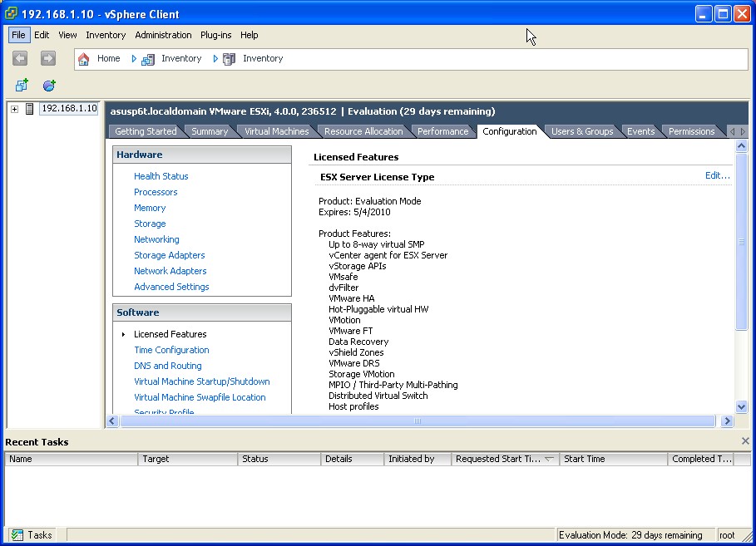This screenshot has height=546, width=756.
Task: Select the Storage hardware option
Action: coord(149,224)
